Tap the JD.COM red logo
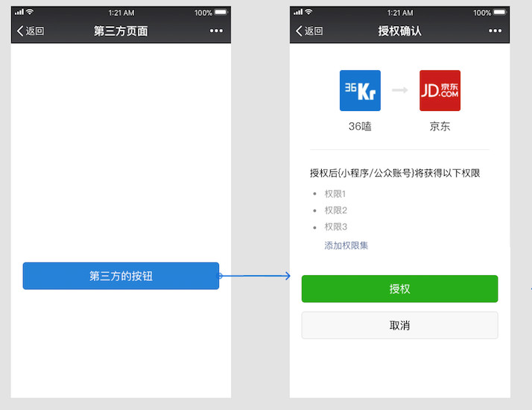 (440, 91)
